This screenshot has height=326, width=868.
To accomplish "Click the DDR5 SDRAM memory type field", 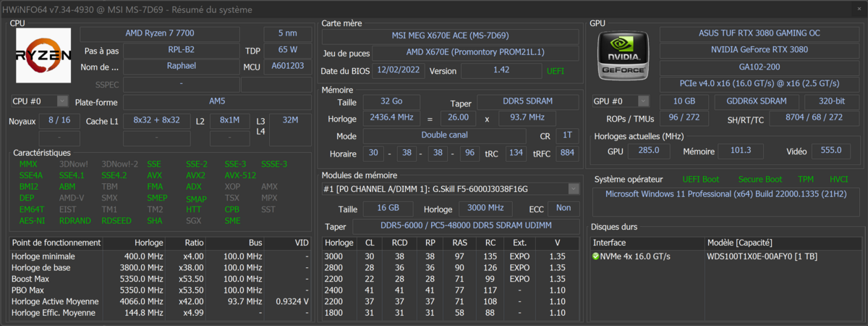I will coord(527,102).
